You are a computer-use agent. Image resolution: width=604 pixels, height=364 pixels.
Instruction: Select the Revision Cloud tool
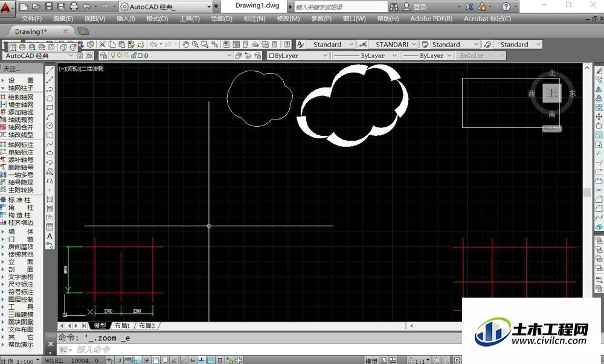50,135
